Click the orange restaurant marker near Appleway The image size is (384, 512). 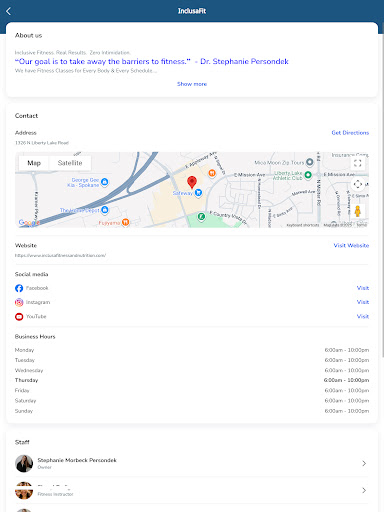(x=212, y=173)
